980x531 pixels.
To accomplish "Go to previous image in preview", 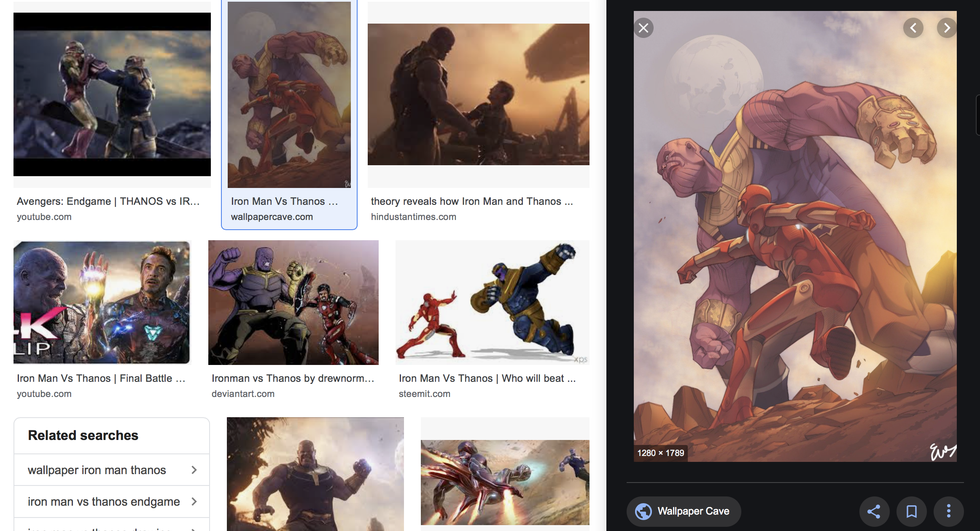I will click(x=913, y=28).
